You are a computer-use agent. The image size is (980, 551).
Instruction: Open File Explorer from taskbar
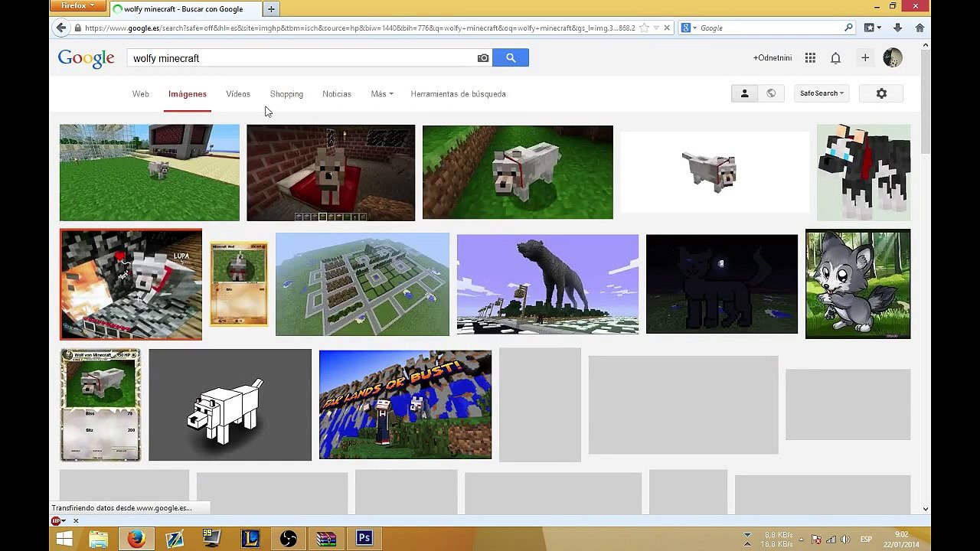point(99,539)
